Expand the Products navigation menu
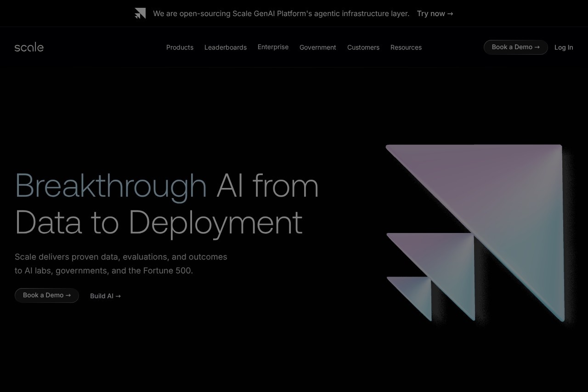This screenshot has width=588, height=392. [x=180, y=47]
